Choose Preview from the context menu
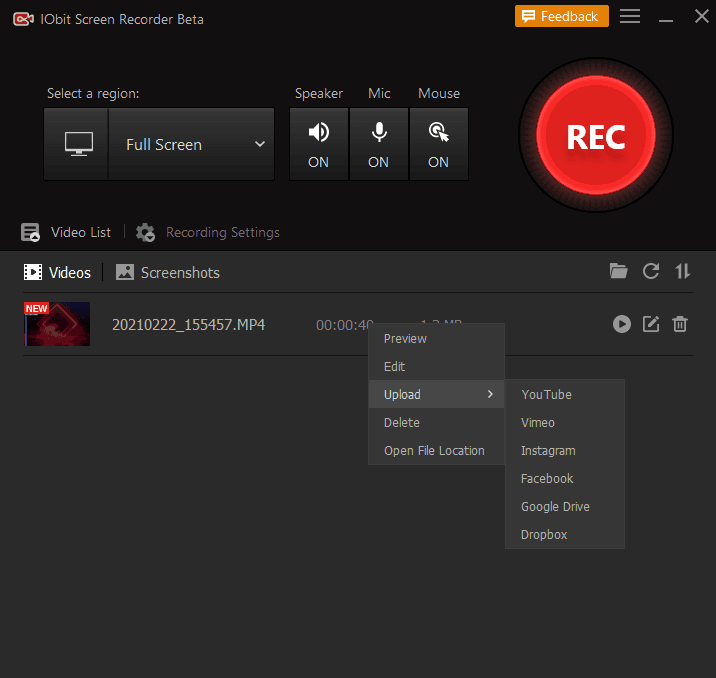Viewport: 716px width, 678px height. [437, 339]
